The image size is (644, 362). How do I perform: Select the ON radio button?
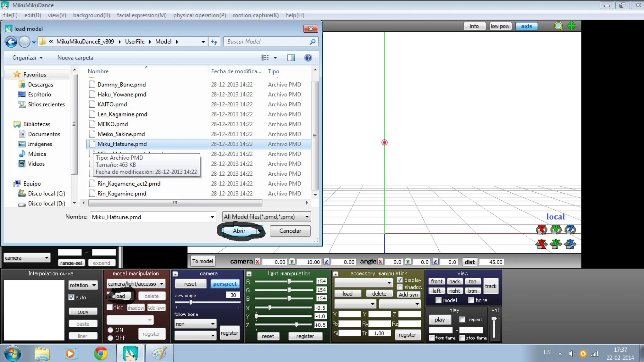110,330
